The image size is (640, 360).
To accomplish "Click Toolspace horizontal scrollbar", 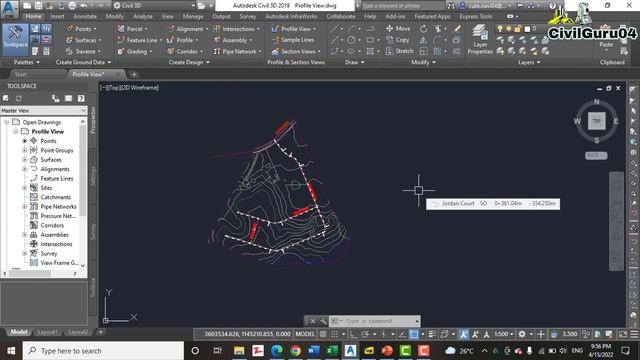I will pyautogui.click(x=40, y=273).
